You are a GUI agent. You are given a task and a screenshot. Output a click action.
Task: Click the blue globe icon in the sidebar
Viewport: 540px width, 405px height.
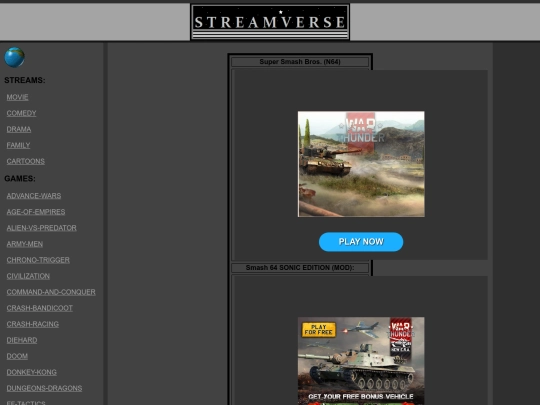click(14, 57)
